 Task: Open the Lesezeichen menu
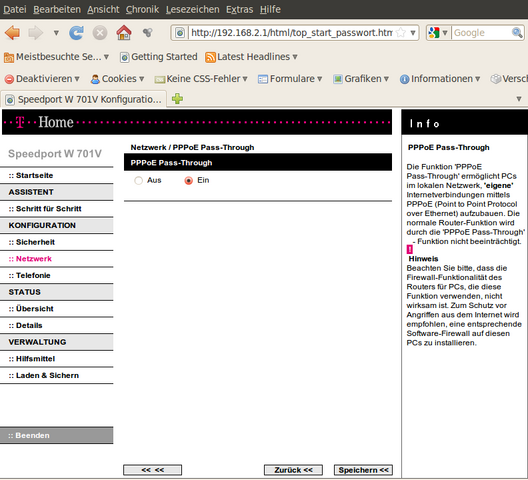192,9
